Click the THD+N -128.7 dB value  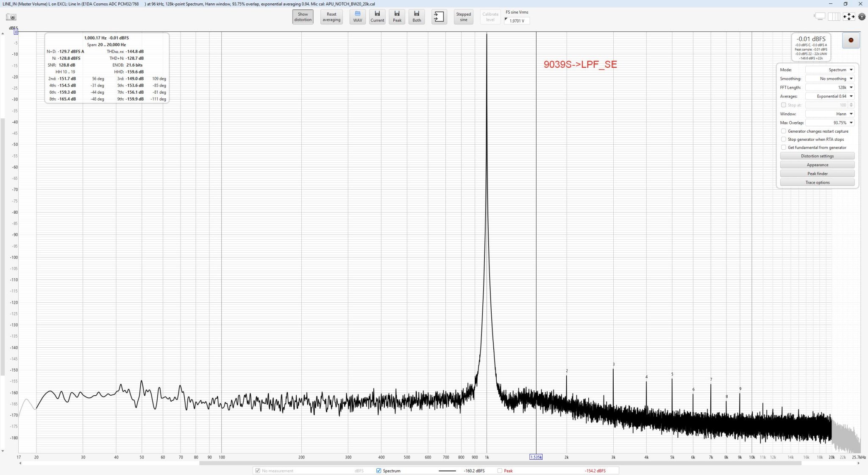[x=135, y=58]
